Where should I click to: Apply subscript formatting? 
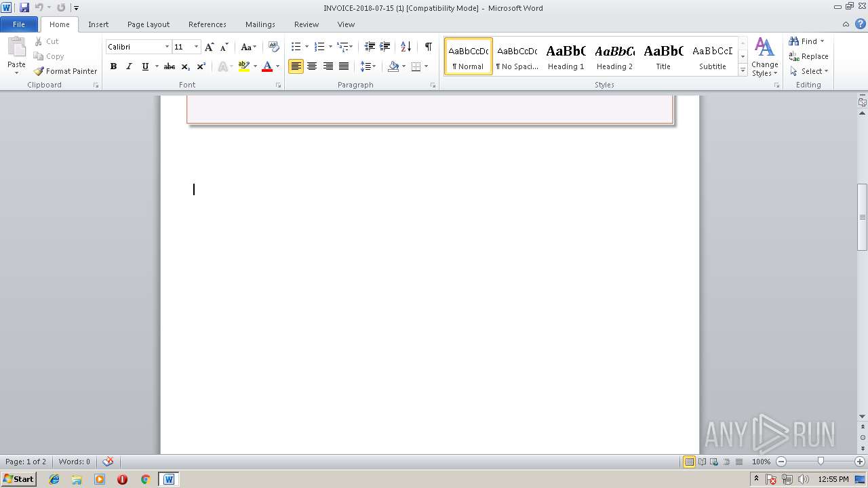pos(186,66)
